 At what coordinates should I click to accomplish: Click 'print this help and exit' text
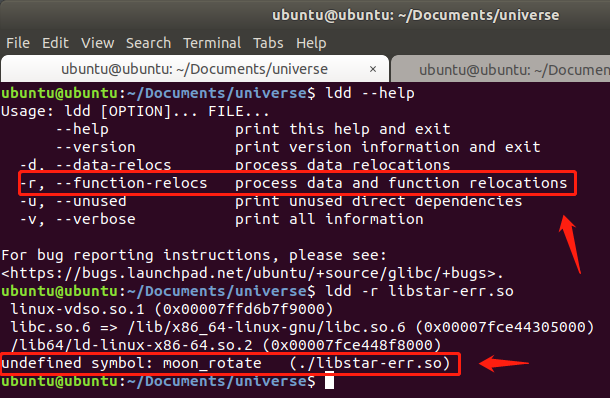coord(343,129)
